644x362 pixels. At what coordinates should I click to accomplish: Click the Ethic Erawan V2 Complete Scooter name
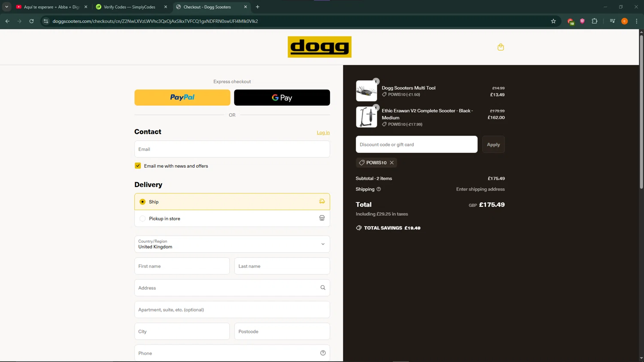click(427, 114)
